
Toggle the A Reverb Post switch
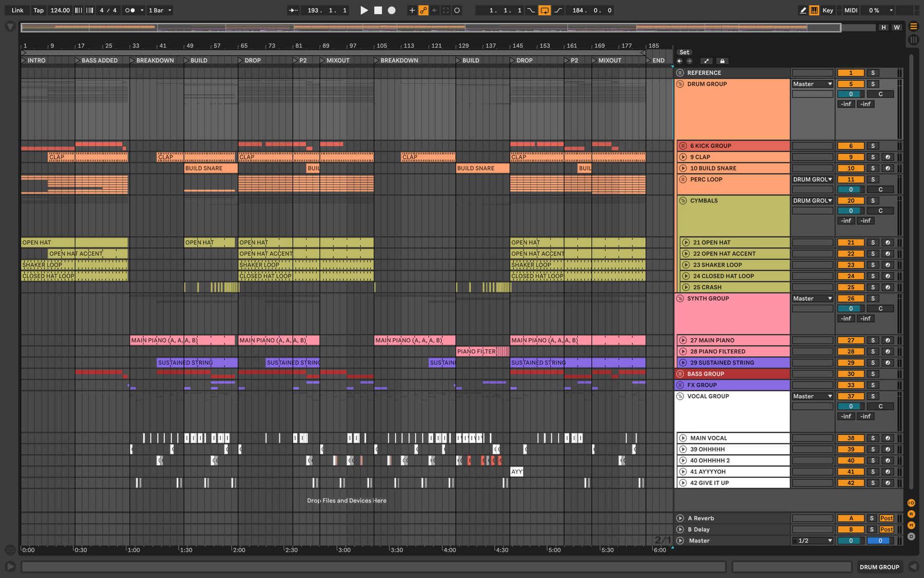(887, 518)
